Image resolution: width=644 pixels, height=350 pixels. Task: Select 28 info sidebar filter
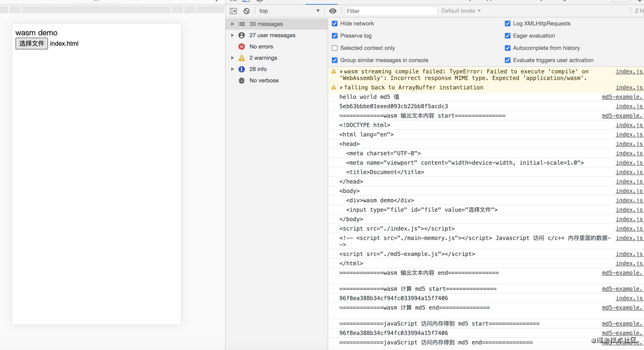pos(258,69)
